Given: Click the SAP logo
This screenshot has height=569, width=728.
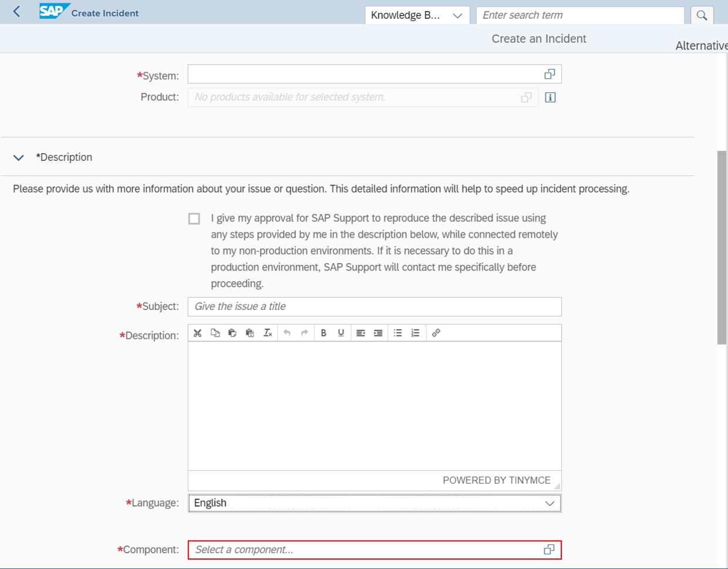Looking at the screenshot, I should [54, 11].
